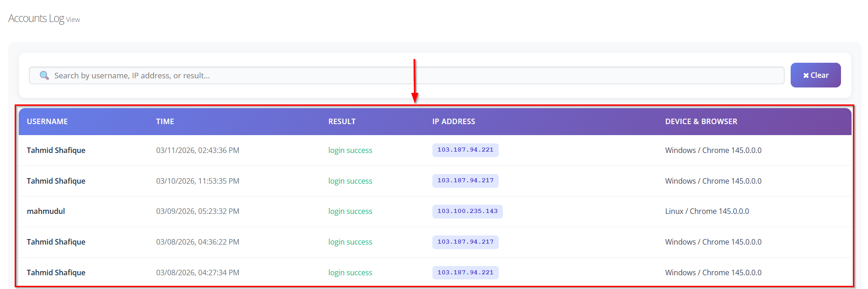Click Tahmid Shafique in the first row
Image resolution: width=868 pixels, height=289 pixels.
[x=56, y=150]
